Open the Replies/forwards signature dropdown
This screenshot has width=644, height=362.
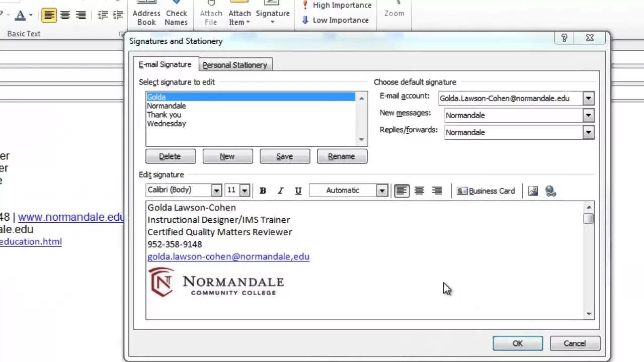(x=588, y=133)
